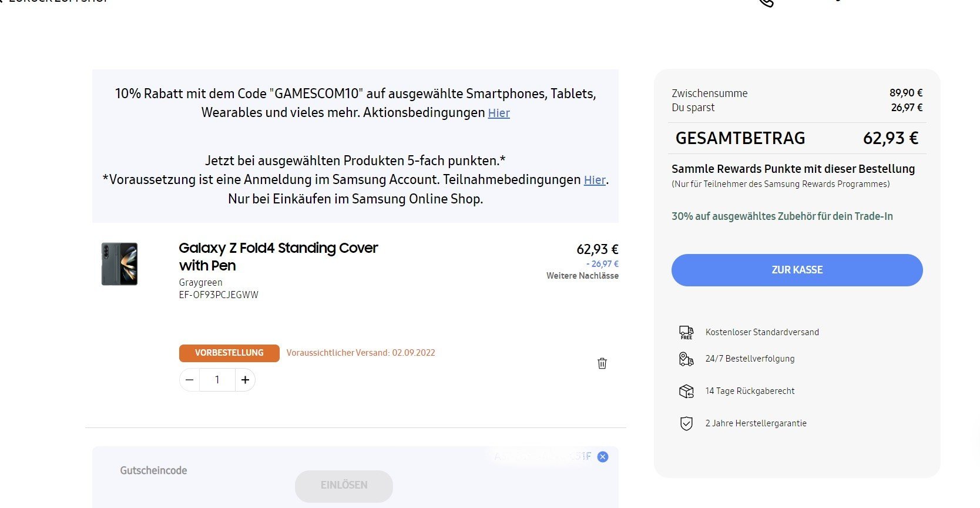Screen dimensions: 980x508
Task: Click the 24/7 order tracking icon
Action: coord(686,359)
